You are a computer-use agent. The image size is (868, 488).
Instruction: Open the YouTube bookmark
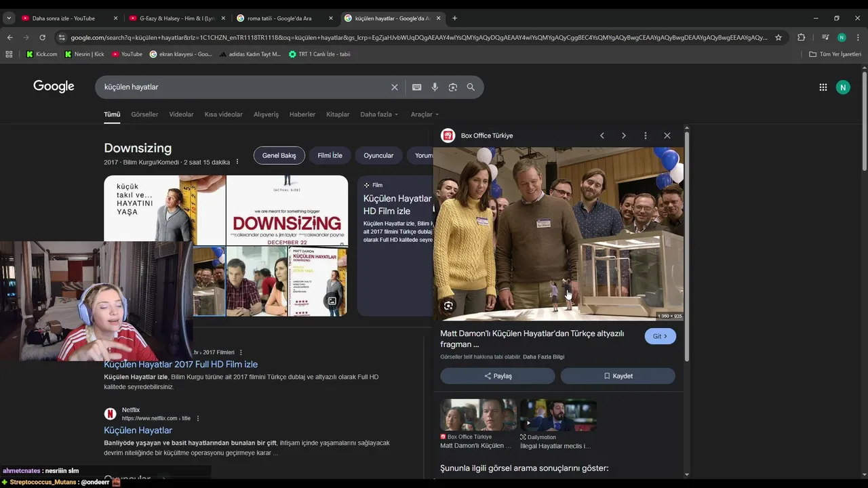tap(127, 54)
